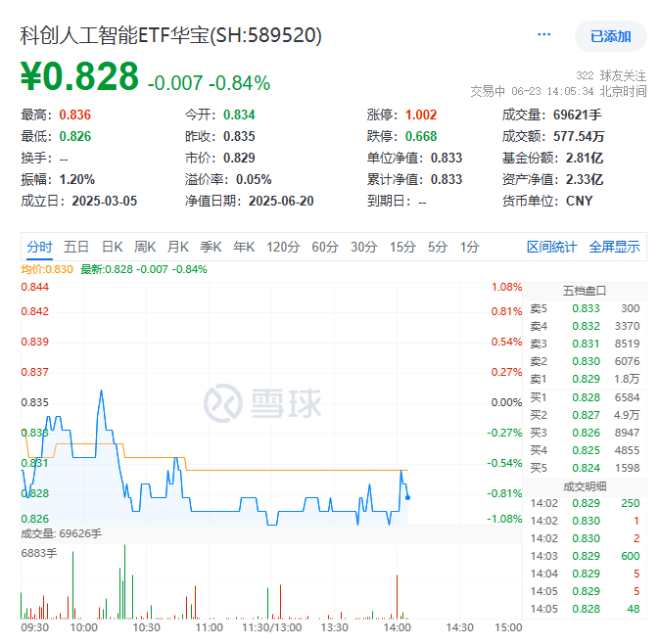Select the 买2 order row with 4.9万
This screenshot has width=659, height=644.
point(585,415)
